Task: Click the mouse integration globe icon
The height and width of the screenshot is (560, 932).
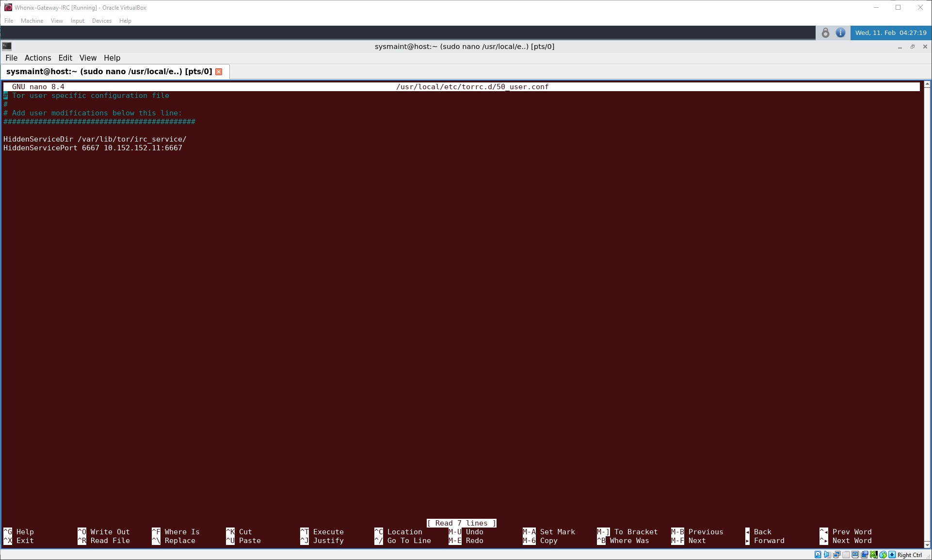Action: tap(883, 555)
